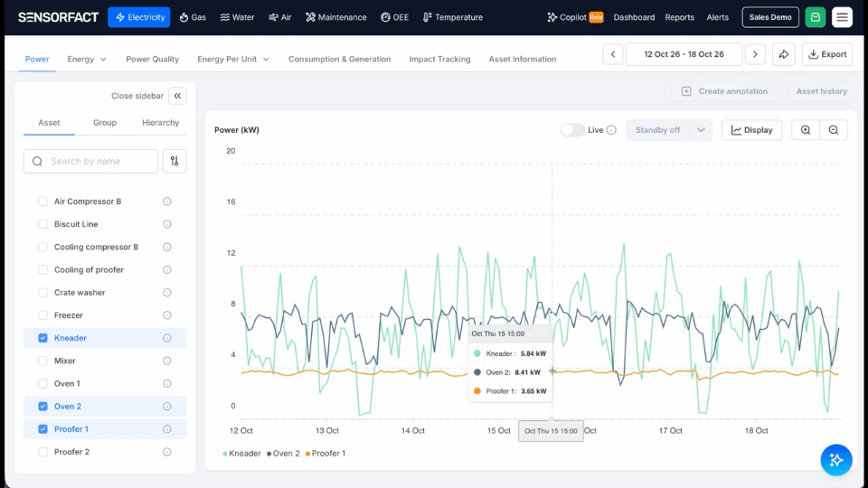Viewport: 868px width, 488px height.
Task: Check the Air Compressor B checkbox
Action: 42,202
